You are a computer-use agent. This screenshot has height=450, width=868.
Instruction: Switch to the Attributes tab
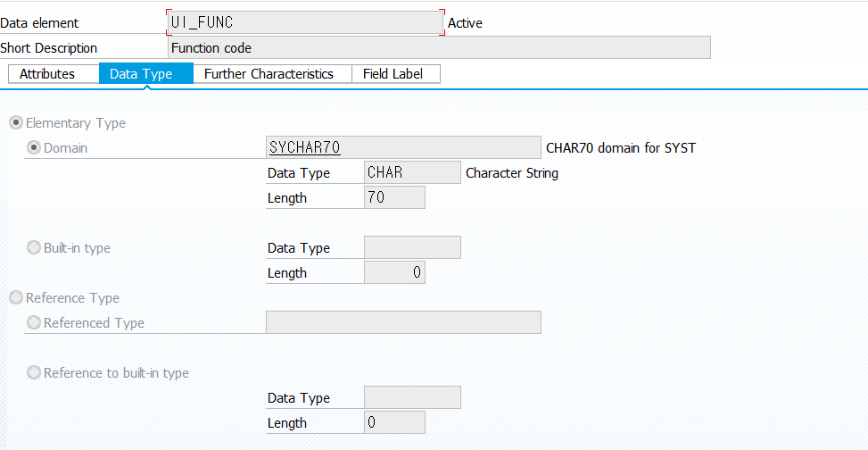click(47, 74)
